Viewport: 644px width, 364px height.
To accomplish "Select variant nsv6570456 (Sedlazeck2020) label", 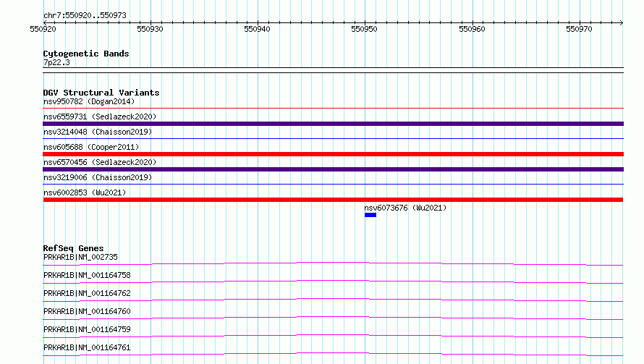I will tap(100, 162).
